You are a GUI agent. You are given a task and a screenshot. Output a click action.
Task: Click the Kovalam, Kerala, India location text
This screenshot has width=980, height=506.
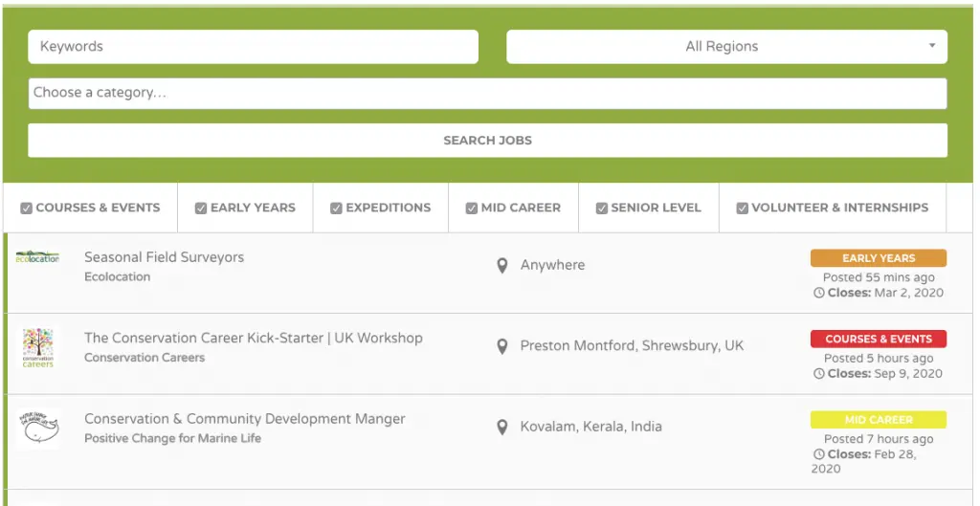pos(591,427)
